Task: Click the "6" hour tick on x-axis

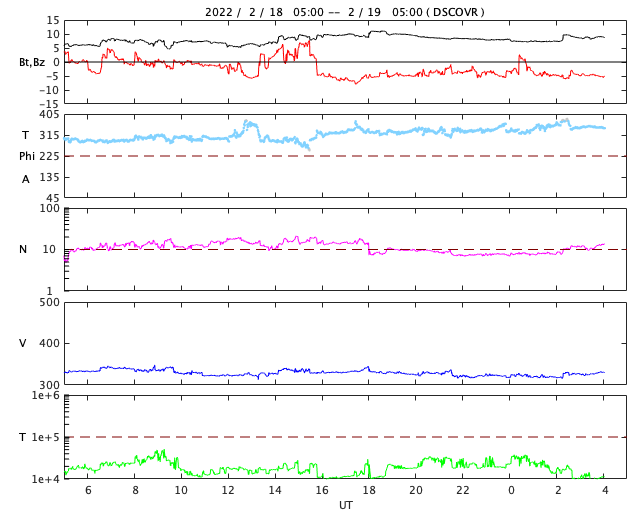Action: (x=88, y=490)
